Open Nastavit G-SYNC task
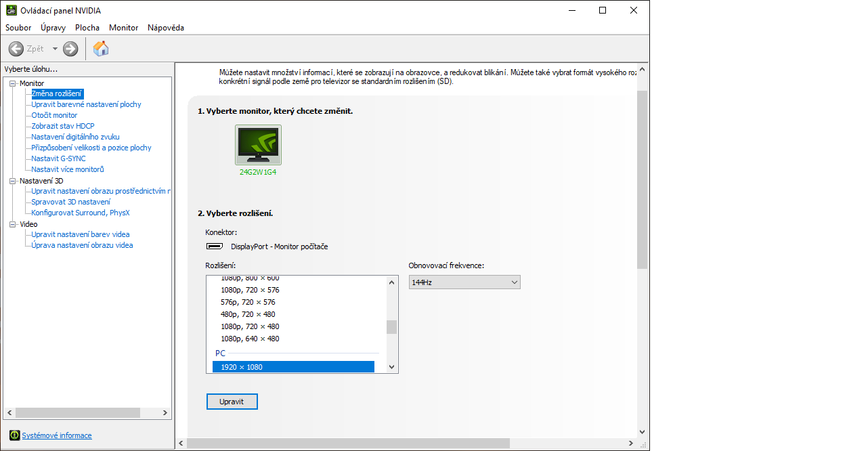 click(x=58, y=158)
